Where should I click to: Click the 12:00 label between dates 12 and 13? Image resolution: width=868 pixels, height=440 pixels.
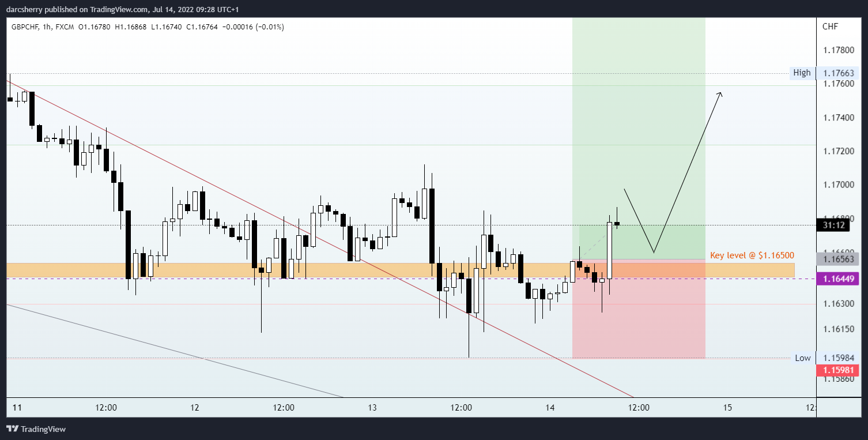tap(284, 408)
